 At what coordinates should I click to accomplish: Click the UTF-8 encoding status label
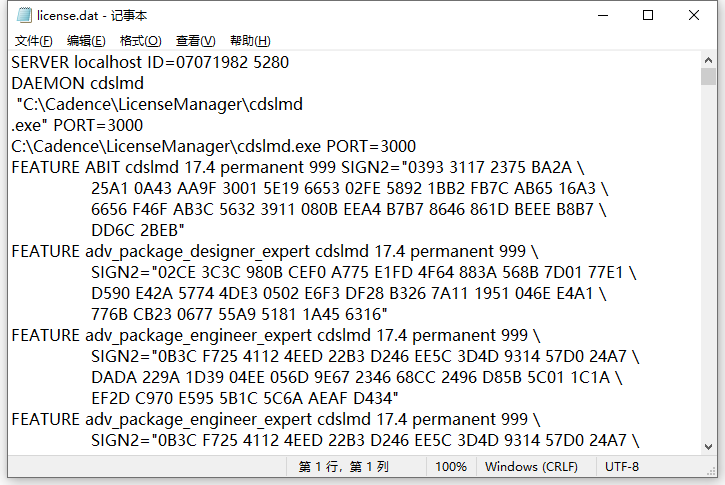(x=622, y=467)
